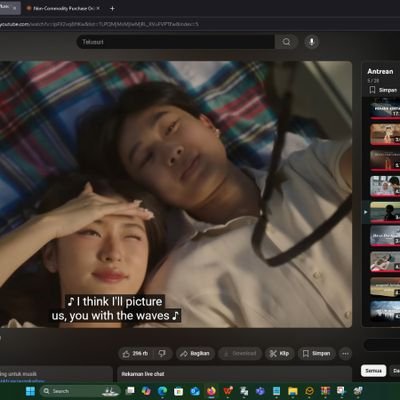Viewport: 400px width, 400px height.
Task: Open Microsoft Store from the taskbar
Action: (x=179, y=391)
